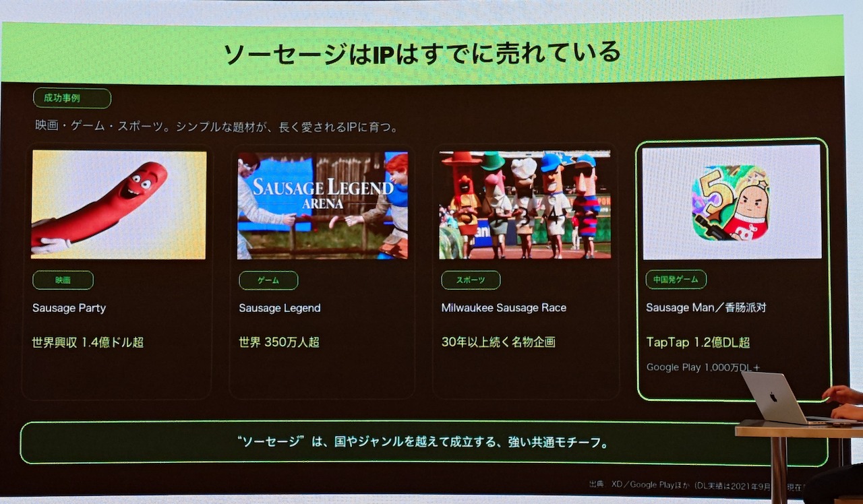
Task: Click the "30年以上続く名物企画" text
Action: (498, 342)
